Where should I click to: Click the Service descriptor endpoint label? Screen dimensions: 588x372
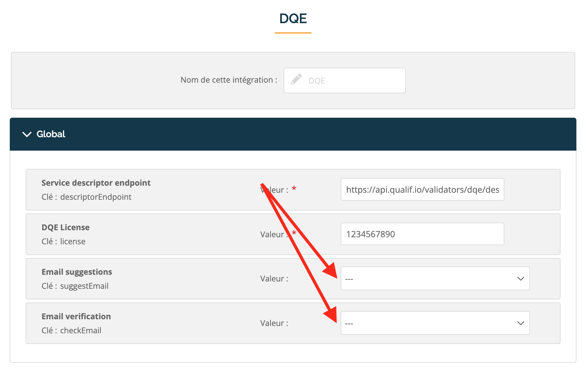(x=96, y=183)
